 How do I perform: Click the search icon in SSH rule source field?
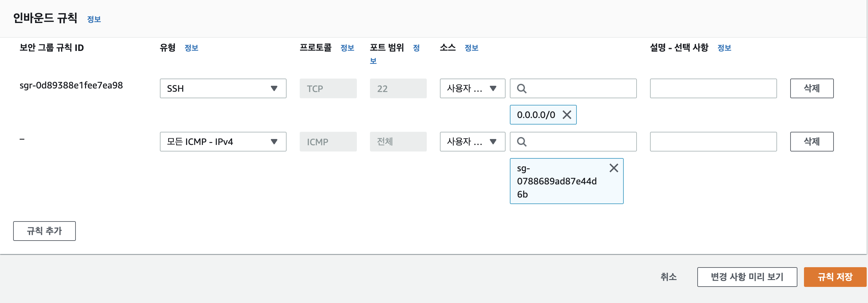(x=522, y=88)
